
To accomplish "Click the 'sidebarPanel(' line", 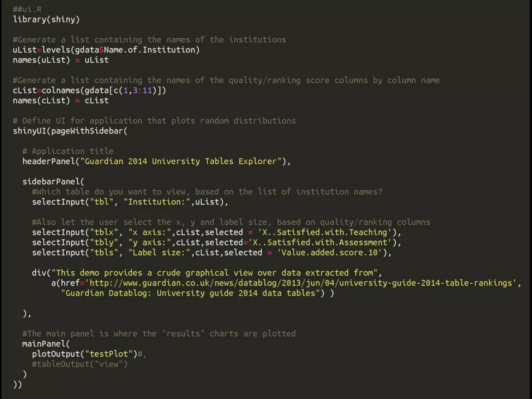I will click(53, 182).
